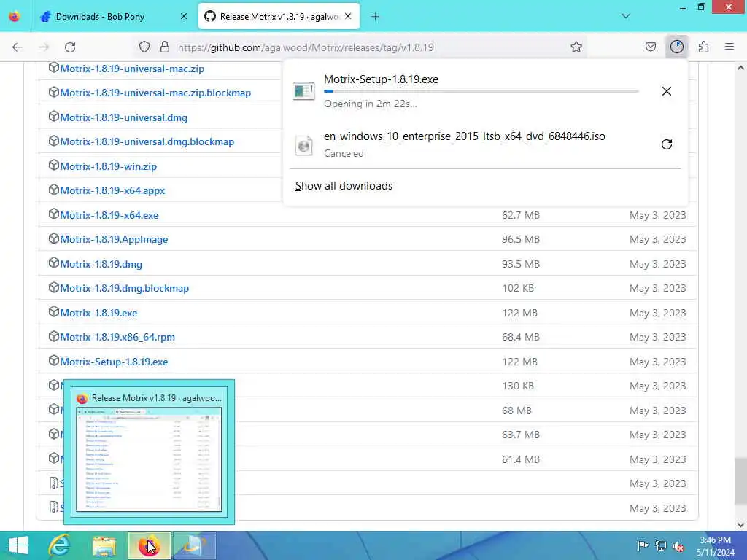Reload the current GitHub page
The width and height of the screenshot is (747, 560).
(70, 47)
